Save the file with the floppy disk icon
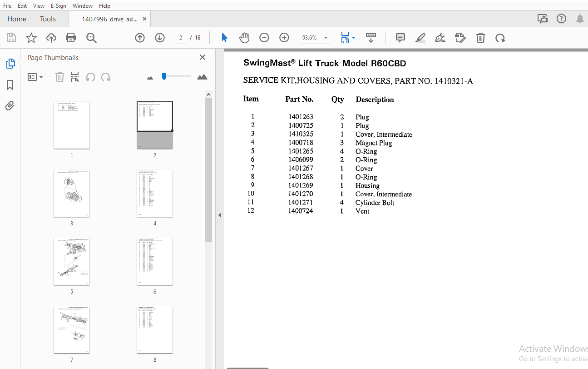Image resolution: width=588 pixels, height=369 pixels. click(x=11, y=38)
